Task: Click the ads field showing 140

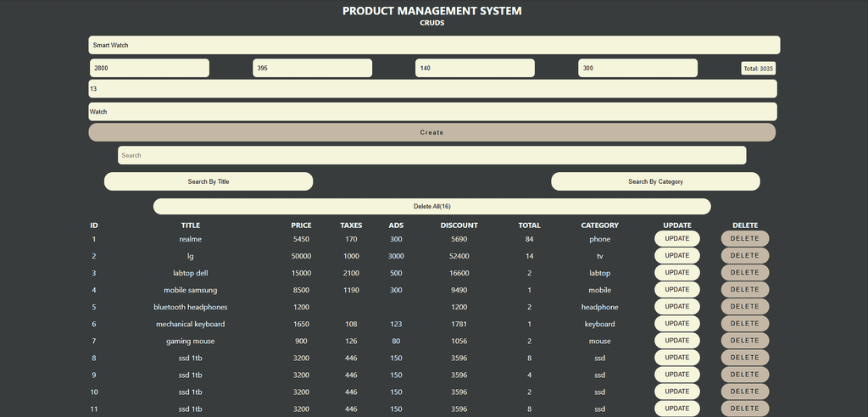Action: (x=475, y=68)
